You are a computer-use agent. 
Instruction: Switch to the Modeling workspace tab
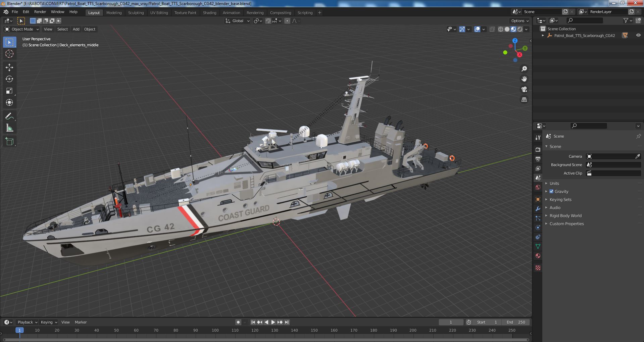114,12
